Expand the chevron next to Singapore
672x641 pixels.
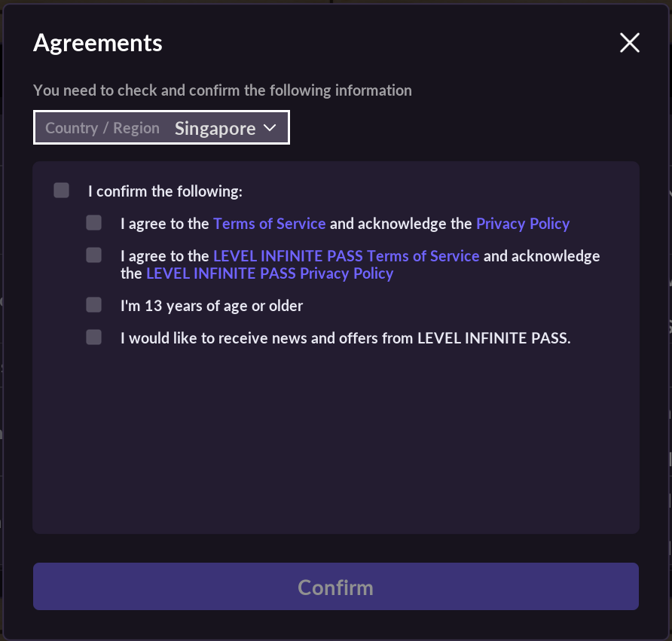click(x=269, y=128)
